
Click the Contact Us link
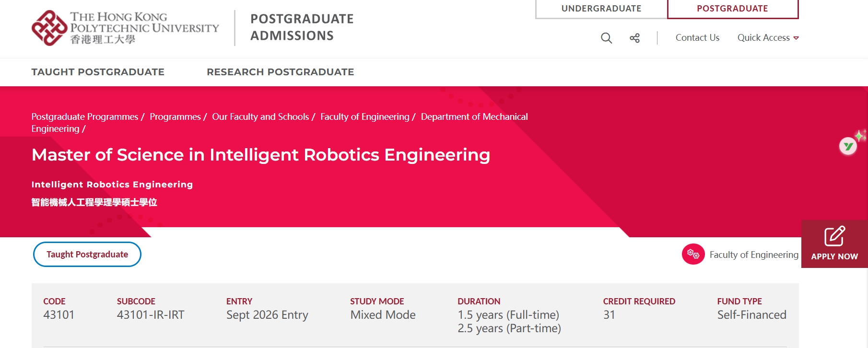697,38
